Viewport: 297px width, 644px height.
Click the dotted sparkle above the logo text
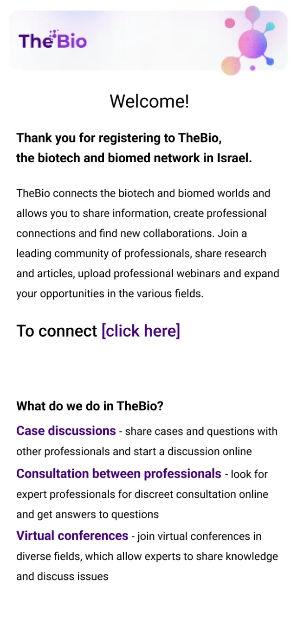(53, 33)
